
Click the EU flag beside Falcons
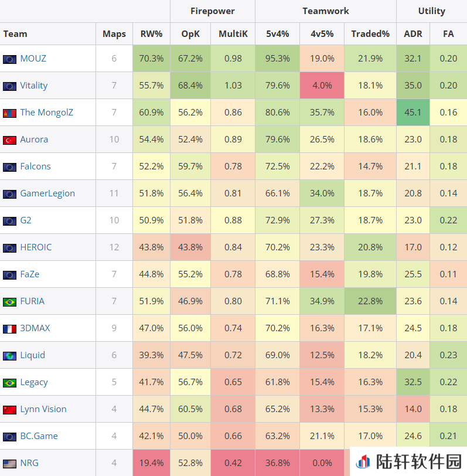pyautogui.click(x=9, y=167)
